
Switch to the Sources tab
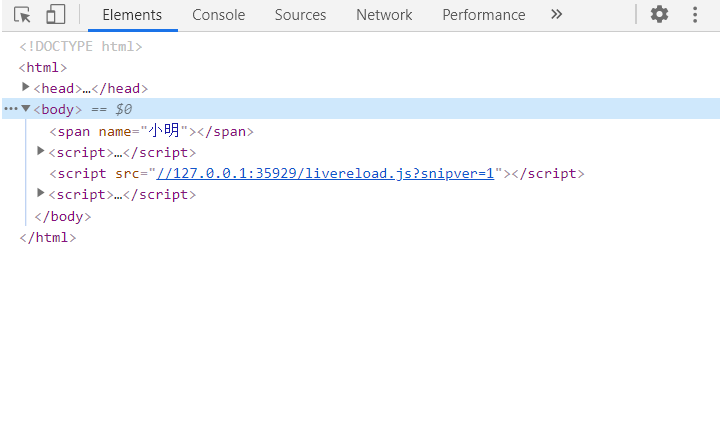pos(300,15)
